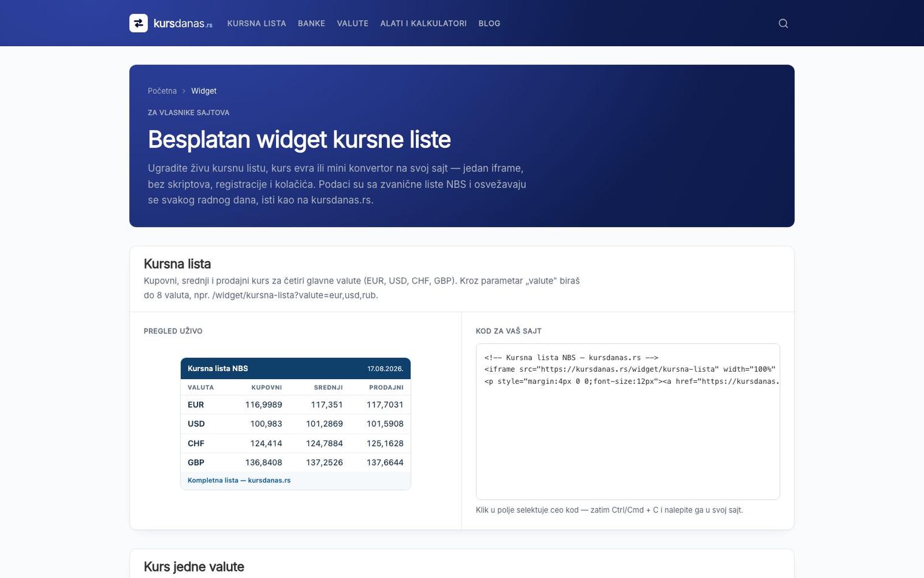Click the PRODAJNI column header
Viewport: 924px width, 578px height.
(386, 388)
